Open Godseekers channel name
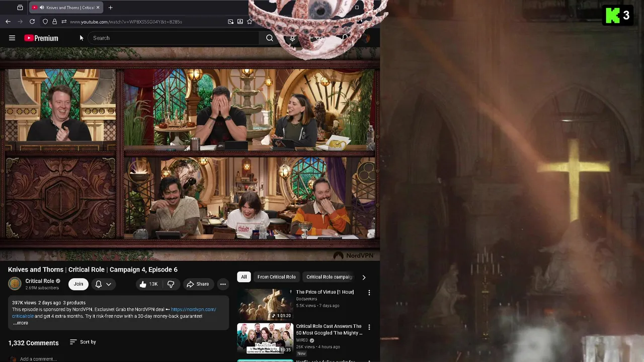This screenshot has height=362, width=644. click(x=306, y=299)
